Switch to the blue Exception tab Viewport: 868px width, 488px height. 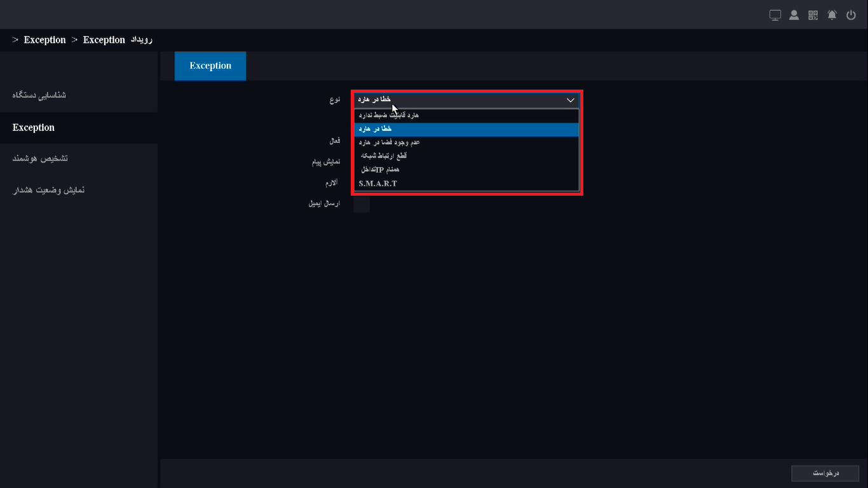tap(210, 66)
